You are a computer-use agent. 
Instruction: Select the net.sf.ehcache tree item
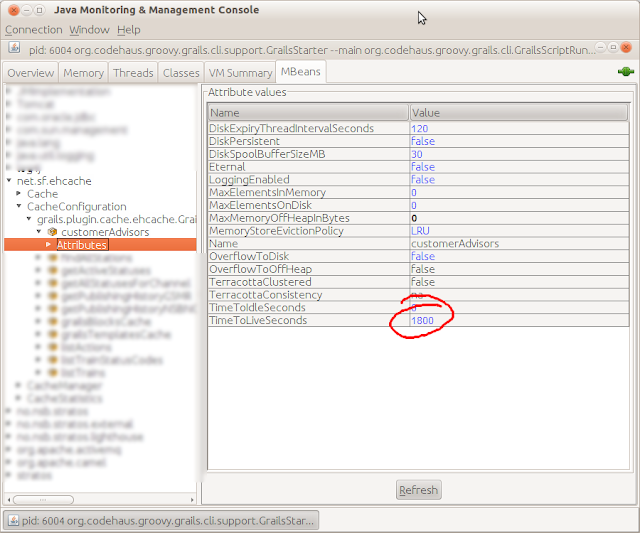point(54,181)
